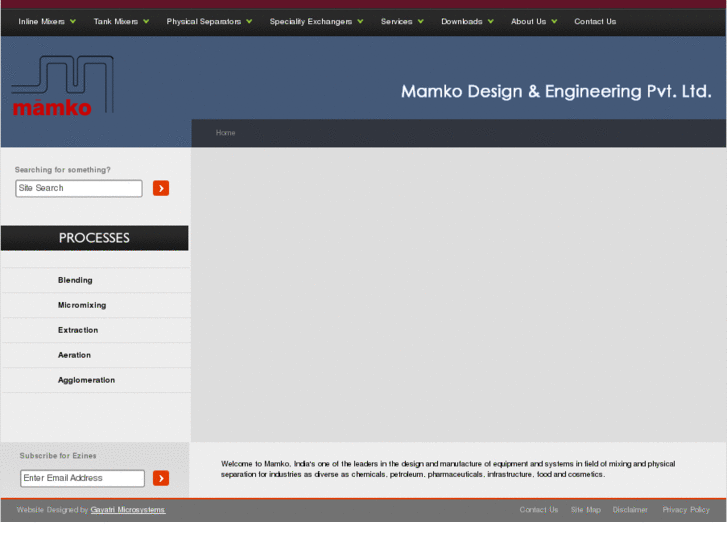
Task: Open the Downloads menu
Action: point(467,21)
